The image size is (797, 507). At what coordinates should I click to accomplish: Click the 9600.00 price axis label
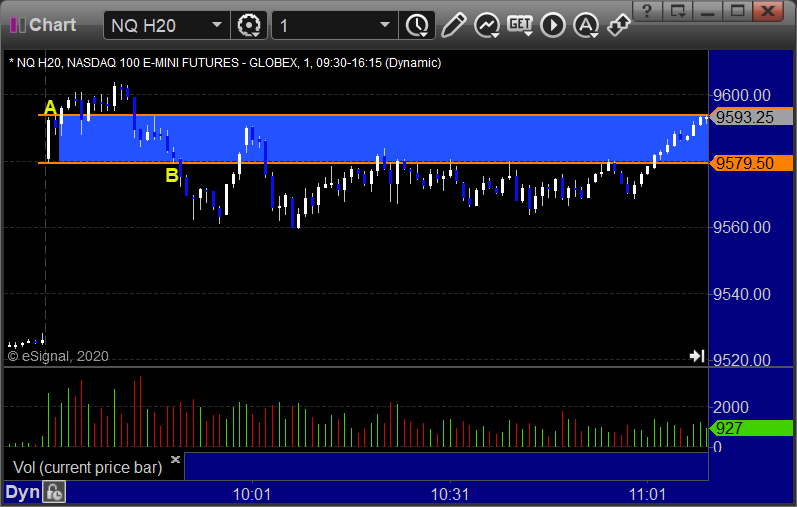(x=742, y=95)
